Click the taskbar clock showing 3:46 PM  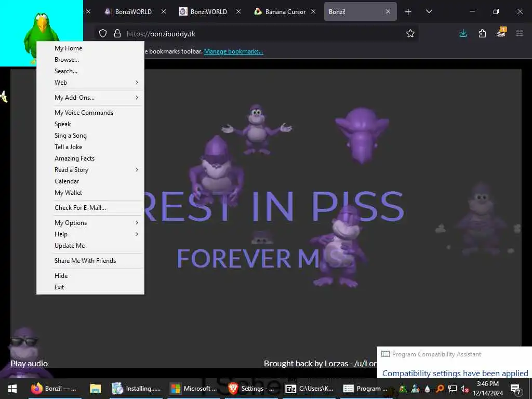[x=487, y=389]
